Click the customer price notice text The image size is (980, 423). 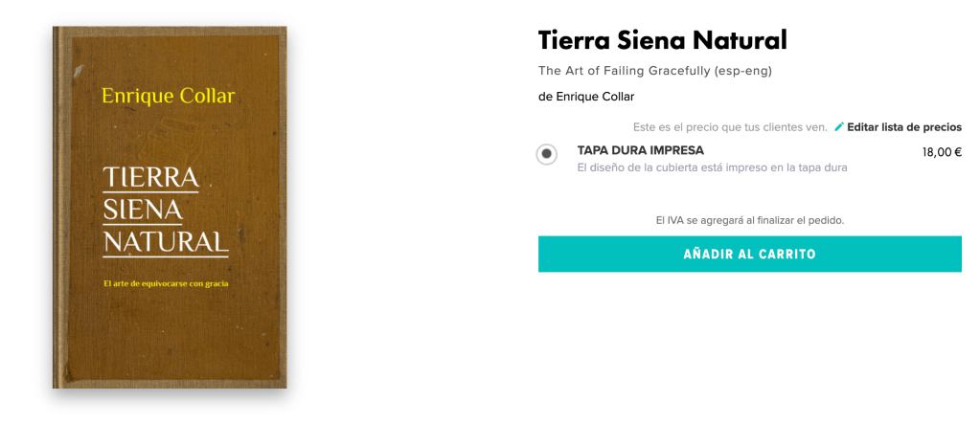click(x=729, y=127)
